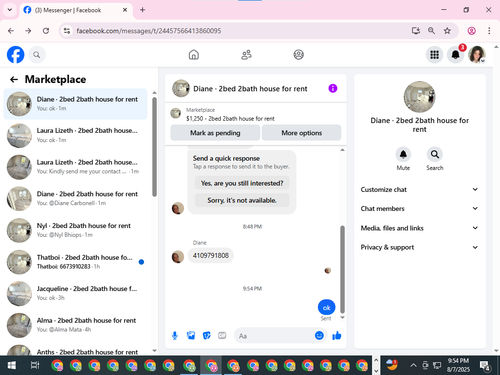
Task: Expand the Privacy & support section
Action: [419, 247]
